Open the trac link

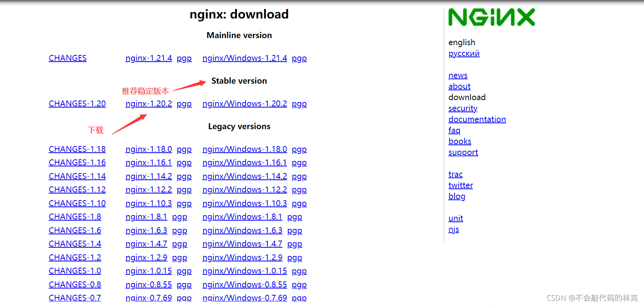click(455, 174)
